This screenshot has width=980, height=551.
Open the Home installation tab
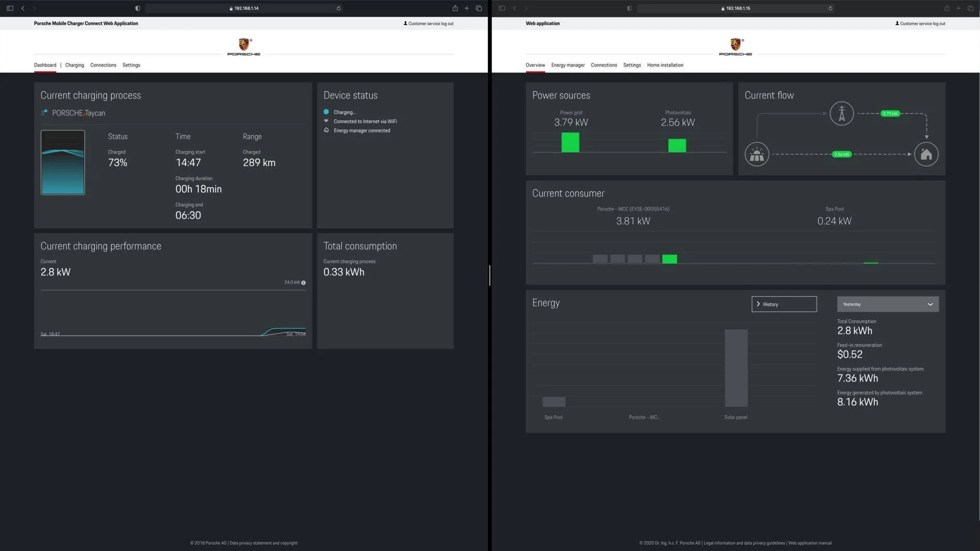665,65
